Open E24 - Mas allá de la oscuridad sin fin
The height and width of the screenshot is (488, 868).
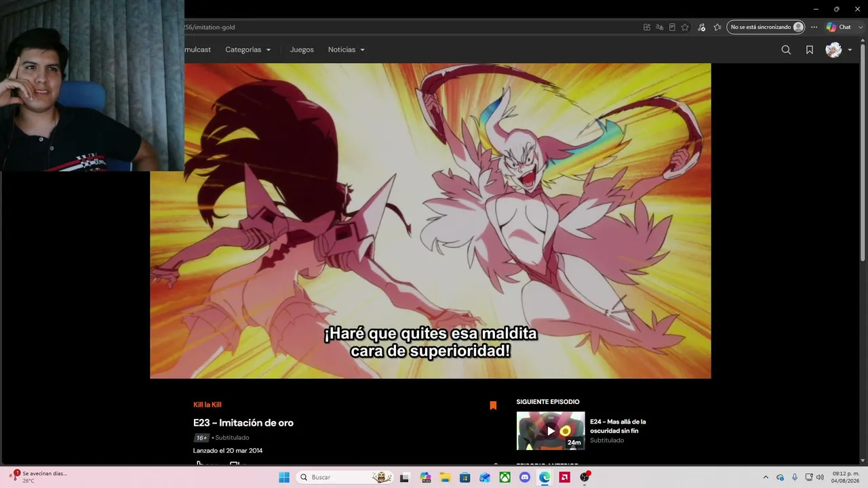point(618,426)
